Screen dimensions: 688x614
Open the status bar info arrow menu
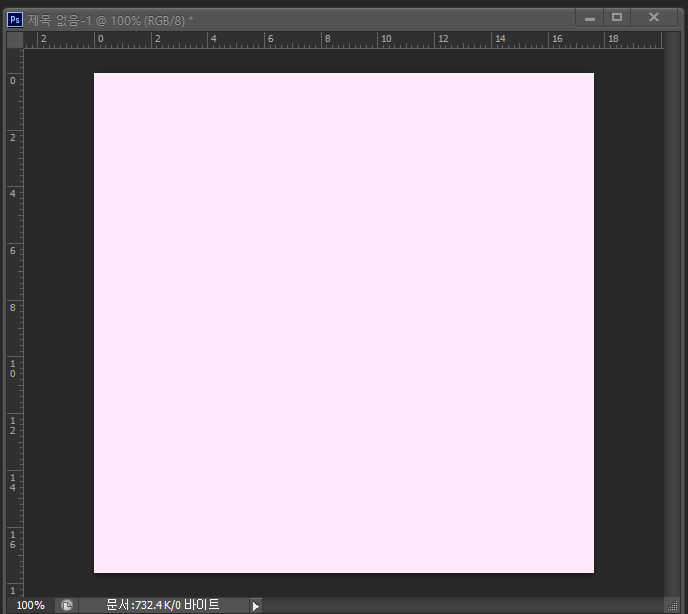(x=256, y=606)
